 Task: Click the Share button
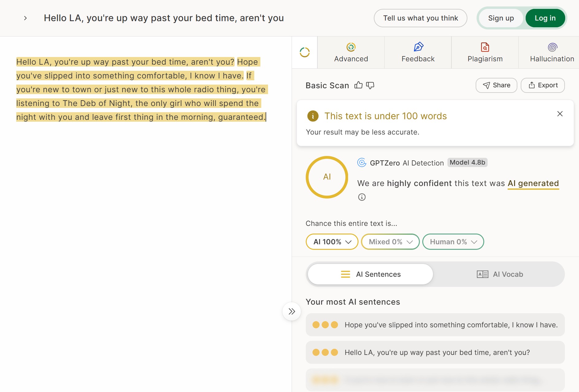[x=496, y=85]
